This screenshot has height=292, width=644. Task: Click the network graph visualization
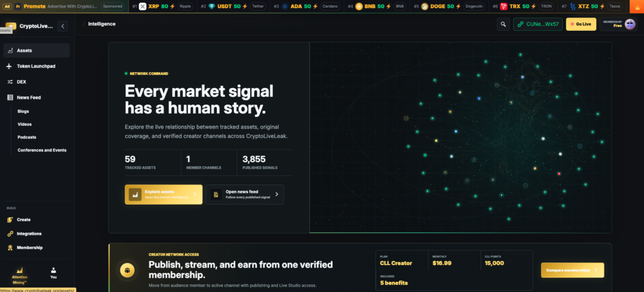pos(460,137)
